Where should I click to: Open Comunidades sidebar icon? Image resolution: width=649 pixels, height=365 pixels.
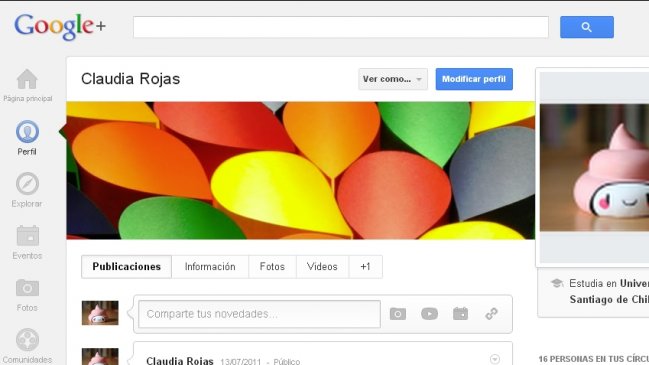(x=27, y=340)
